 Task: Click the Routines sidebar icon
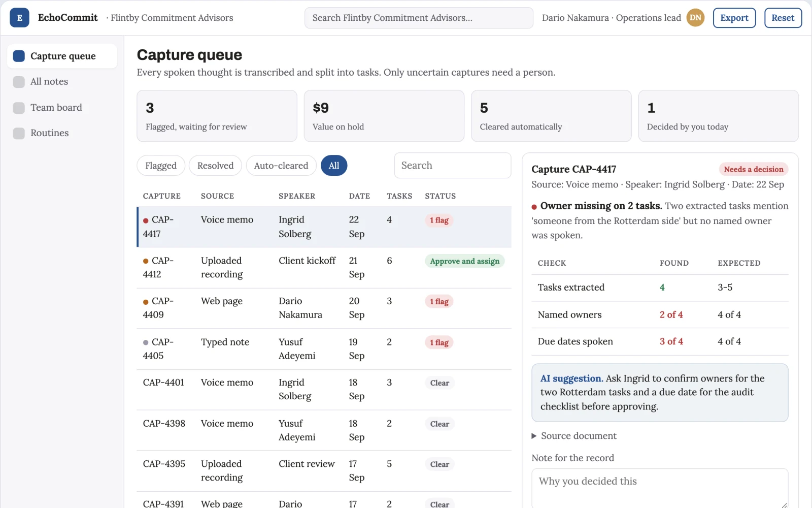[19, 133]
